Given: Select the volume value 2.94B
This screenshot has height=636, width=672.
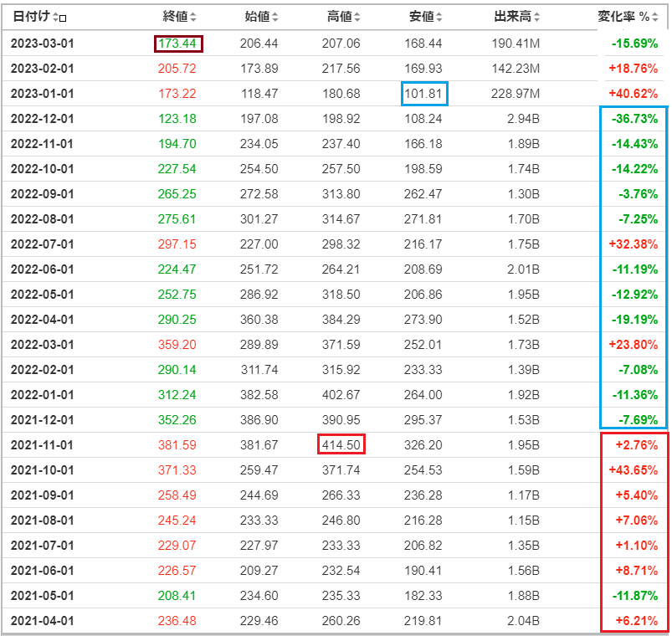Looking at the screenshot, I should click(523, 119).
